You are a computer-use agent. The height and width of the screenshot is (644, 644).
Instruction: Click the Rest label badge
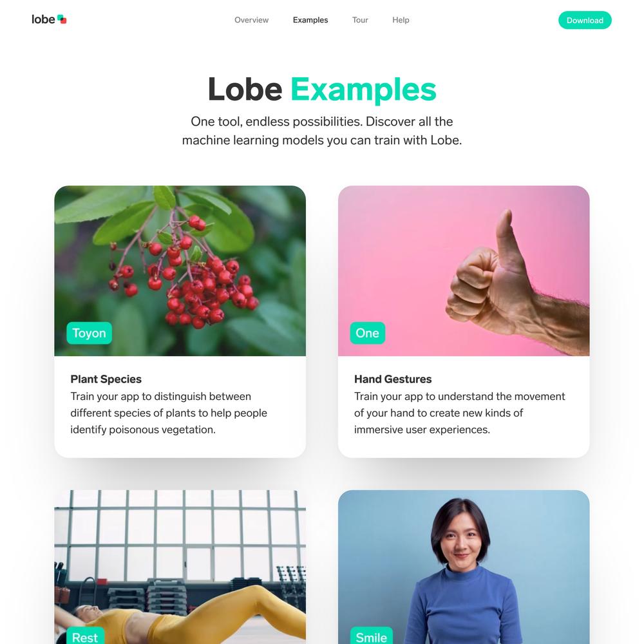coord(85,636)
